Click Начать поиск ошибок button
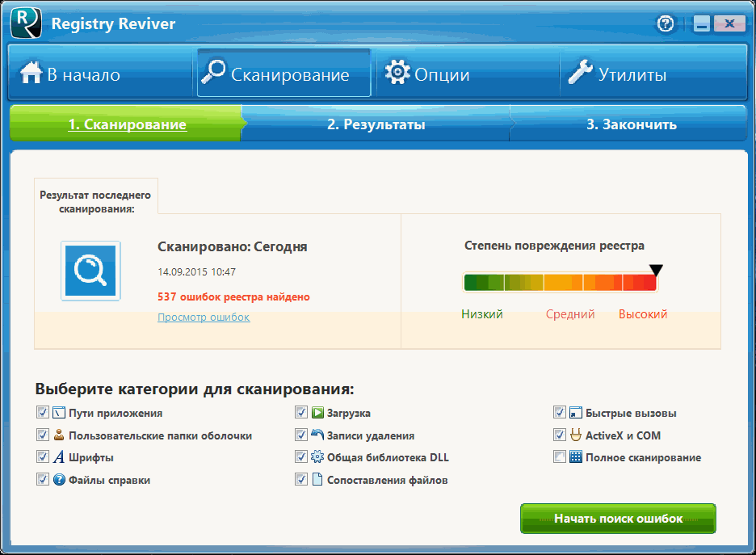 tap(618, 519)
